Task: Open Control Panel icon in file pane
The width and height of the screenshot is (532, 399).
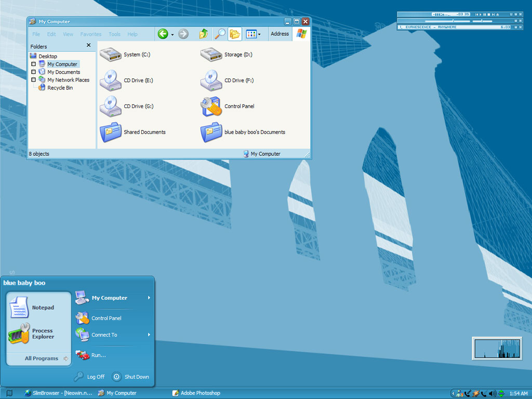Action: pyautogui.click(x=211, y=107)
